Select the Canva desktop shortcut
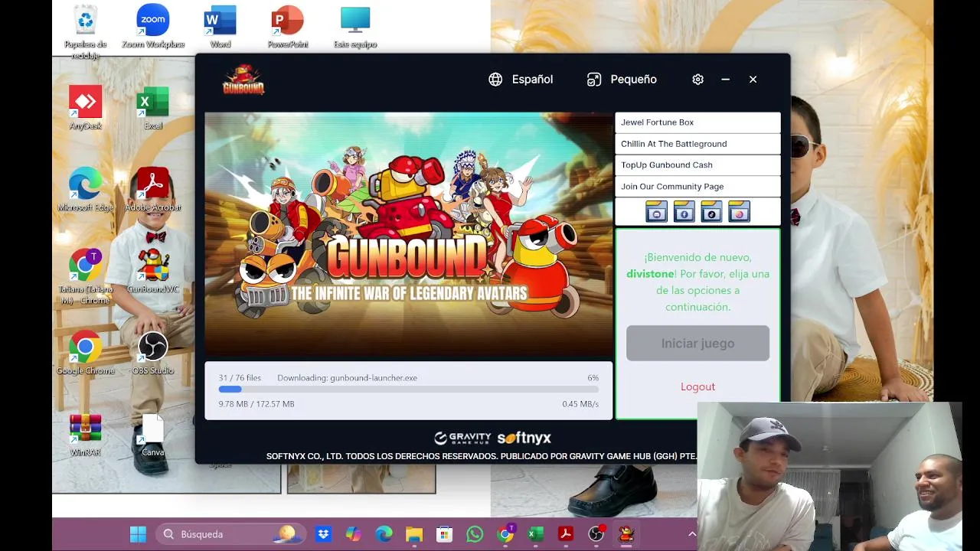980x551 pixels. tap(153, 435)
